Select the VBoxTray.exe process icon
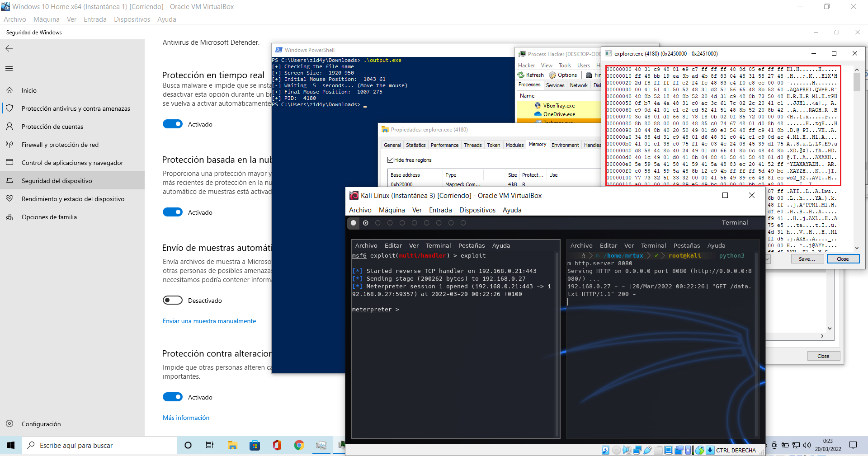 click(538, 106)
